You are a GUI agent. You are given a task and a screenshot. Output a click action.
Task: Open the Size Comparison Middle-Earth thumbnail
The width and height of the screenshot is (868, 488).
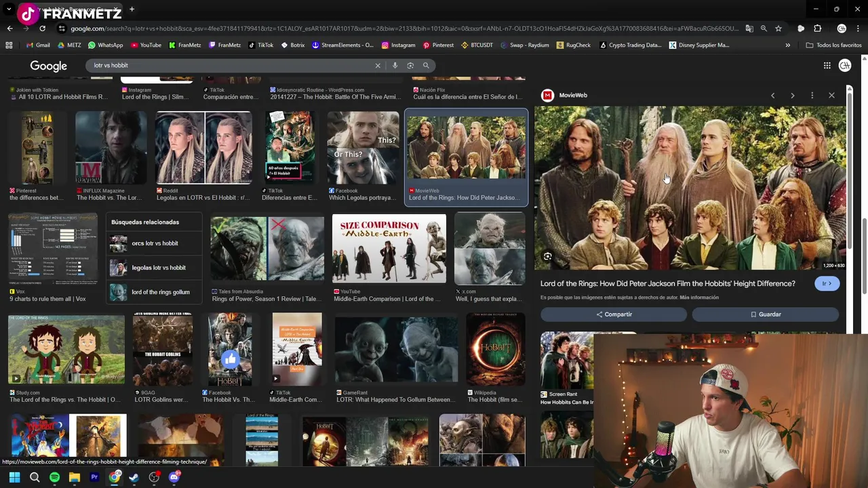click(389, 249)
